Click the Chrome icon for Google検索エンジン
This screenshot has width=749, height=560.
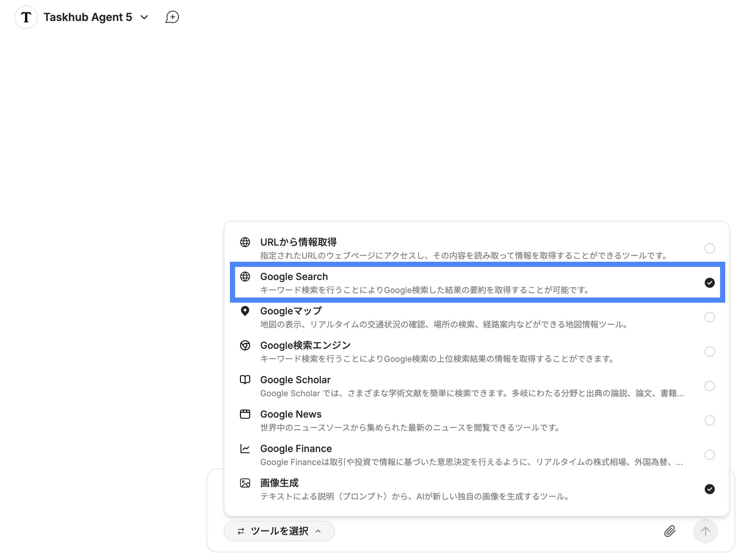coord(245,345)
